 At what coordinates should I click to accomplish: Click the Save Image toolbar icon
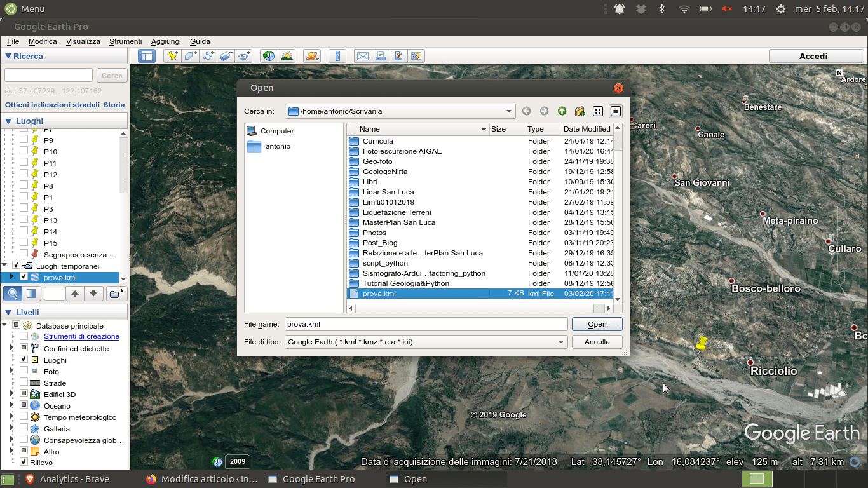coord(398,56)
